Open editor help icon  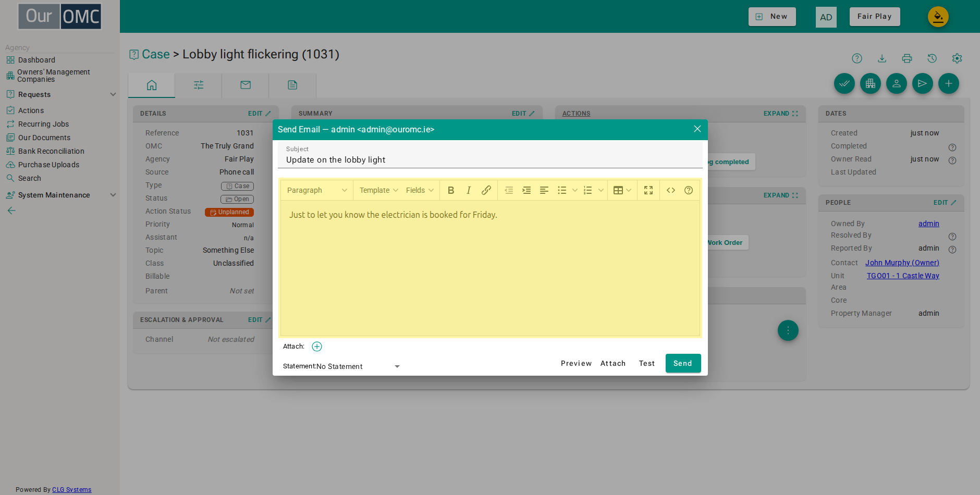(689, 190)
